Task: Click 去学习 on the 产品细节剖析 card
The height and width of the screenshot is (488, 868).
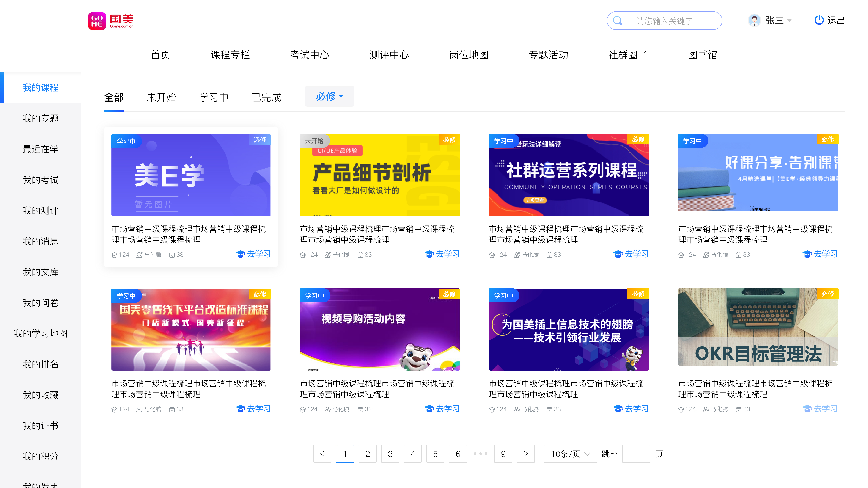Action: click(442, 254)
